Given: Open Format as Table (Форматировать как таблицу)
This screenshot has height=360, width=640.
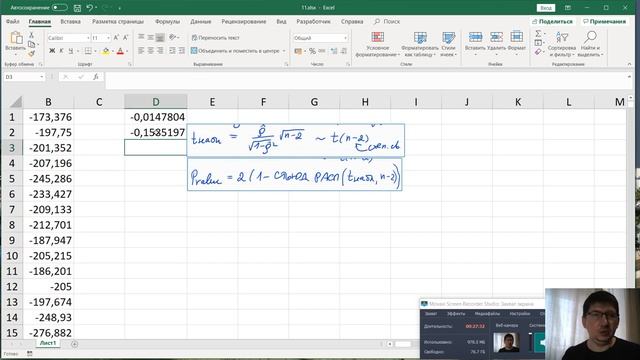Looking at the screenshot, I should click(x=420, y=44).
